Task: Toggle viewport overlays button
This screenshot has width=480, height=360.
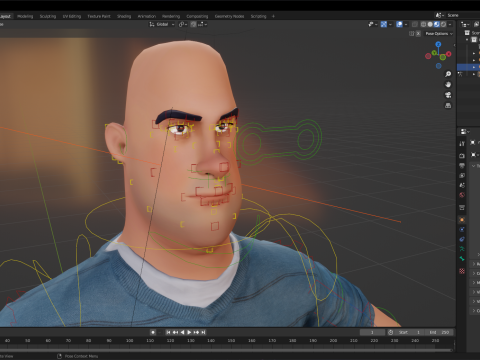Action: [399, 24]
